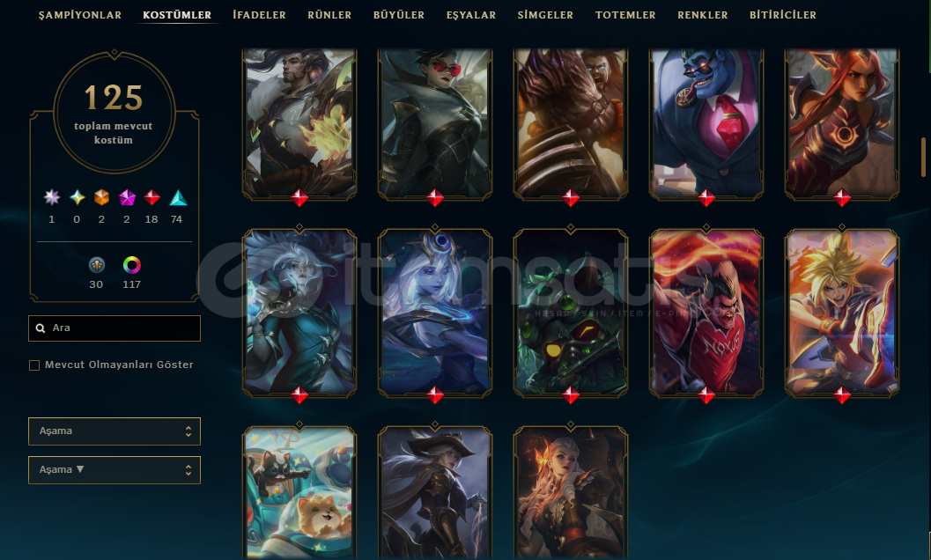Screen dimensions: 931x560
Task: Select the teal triangle tier icon
Action: pyautogui.click(x=178, y=197)
